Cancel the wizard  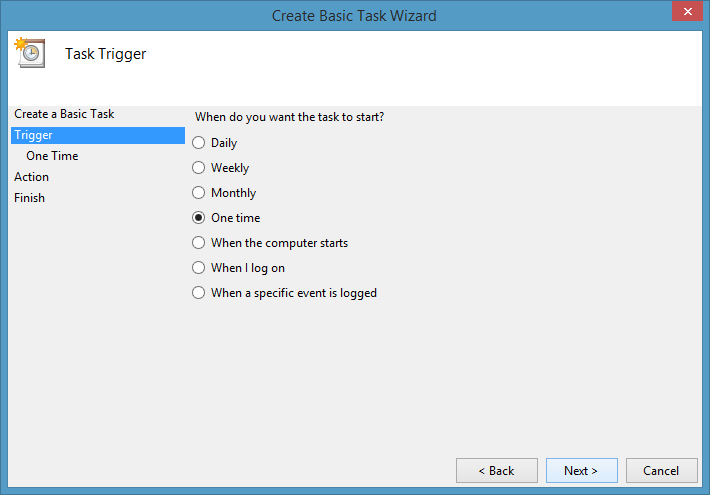point(661,471)
